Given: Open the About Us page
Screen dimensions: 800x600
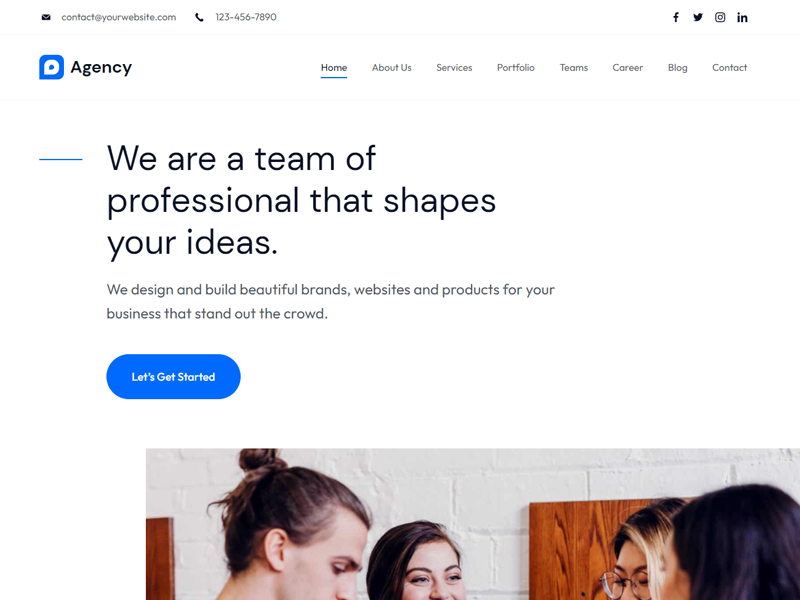Looking at the screenshot, I should click(391, 67).
